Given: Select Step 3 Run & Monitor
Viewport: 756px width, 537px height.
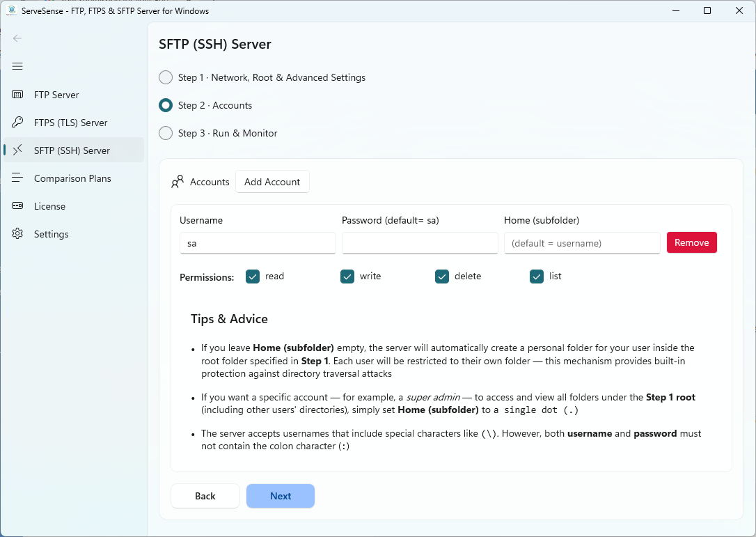Looking at the screenshot, I should point(166,133).
